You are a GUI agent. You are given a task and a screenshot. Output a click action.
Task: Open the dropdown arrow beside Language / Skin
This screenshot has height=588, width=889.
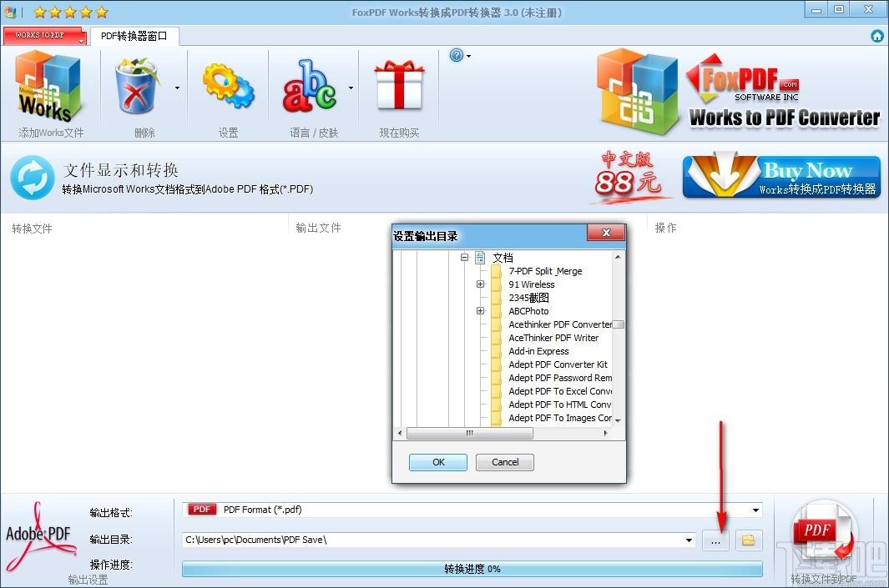point(351,88)
